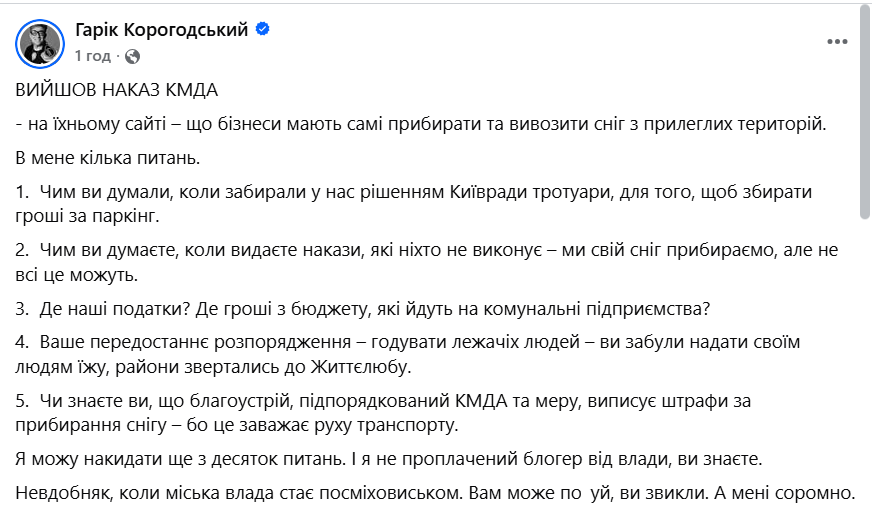
Task: Click the line starting "на їхньому сайті"
Action: (x=420, y=124)
